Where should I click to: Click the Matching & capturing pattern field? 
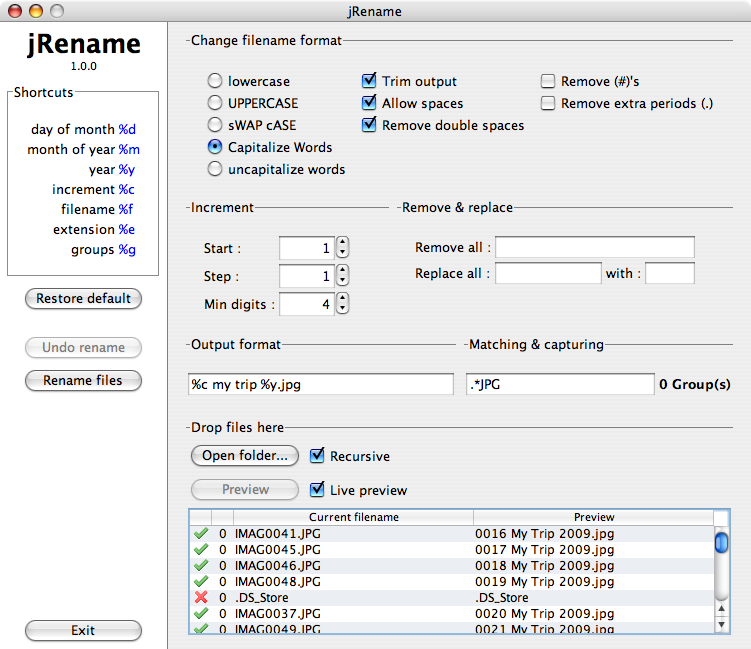[x=560, y=384]
